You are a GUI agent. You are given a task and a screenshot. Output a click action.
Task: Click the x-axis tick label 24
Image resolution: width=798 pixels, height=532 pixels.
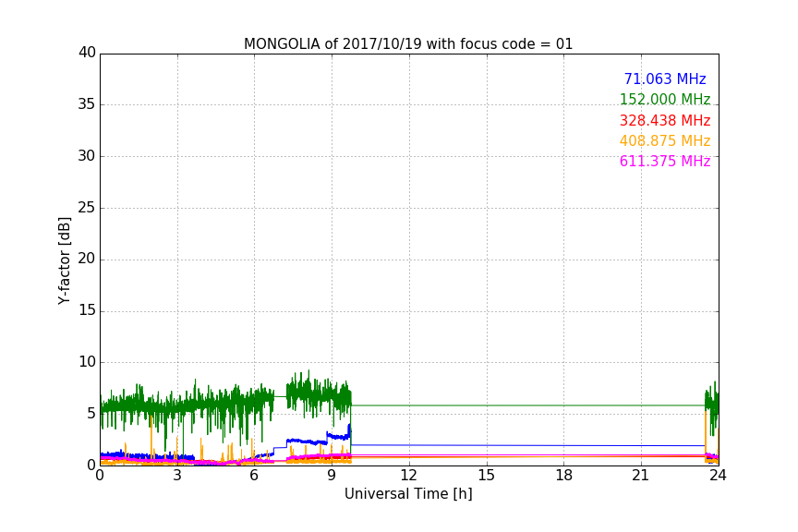click(718, 476)
